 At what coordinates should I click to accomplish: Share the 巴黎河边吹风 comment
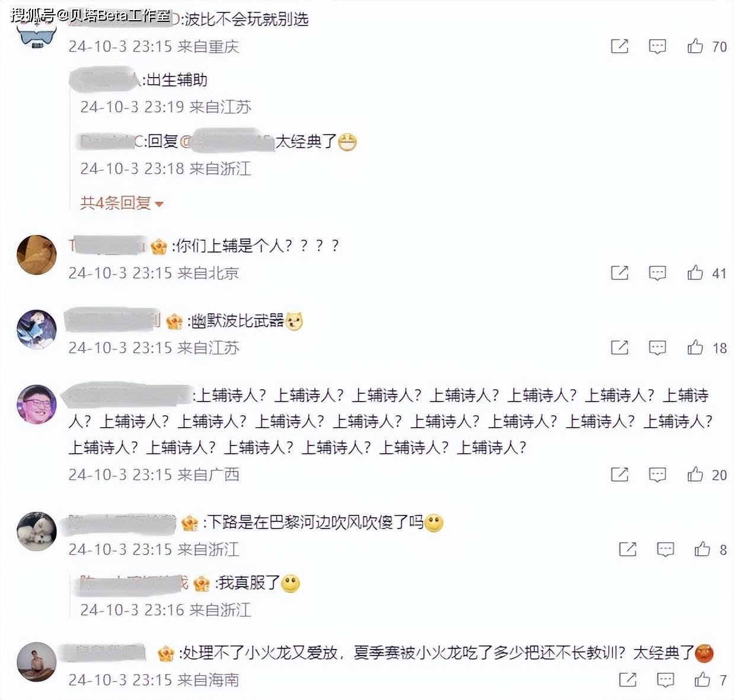click(x=627, y=549)
